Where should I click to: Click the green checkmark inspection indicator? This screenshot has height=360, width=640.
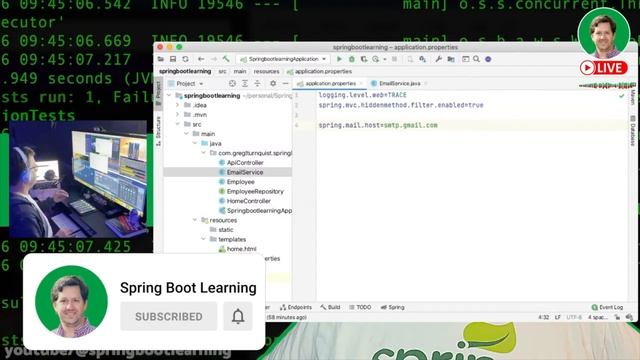pyautogui.click(x=621, y=96)
